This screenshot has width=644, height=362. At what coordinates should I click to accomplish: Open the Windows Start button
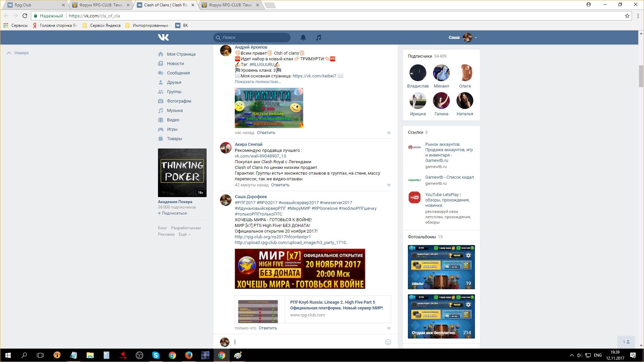[x=8, y=355]
